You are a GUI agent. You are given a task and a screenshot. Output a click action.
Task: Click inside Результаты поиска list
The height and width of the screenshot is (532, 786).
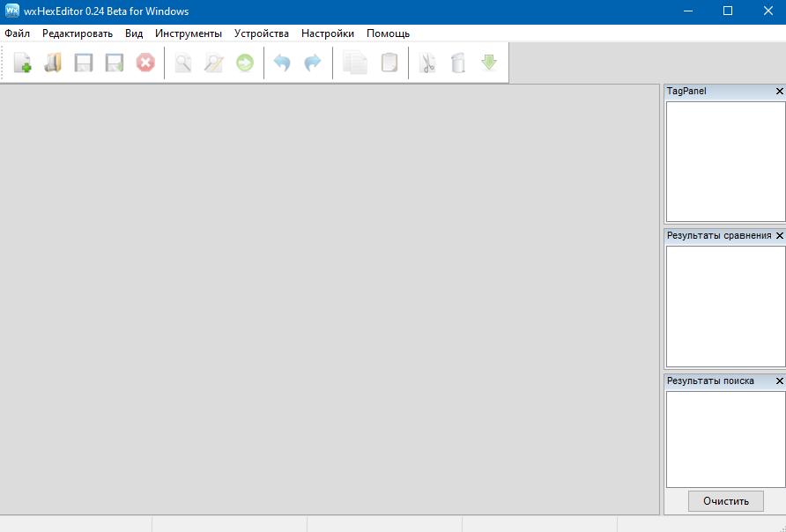pyautogui.click(x=725, y=440)
